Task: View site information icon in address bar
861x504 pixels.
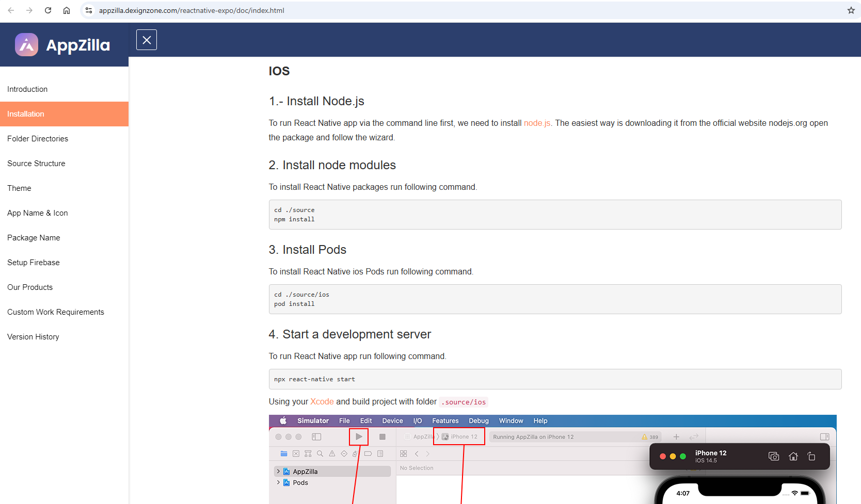Action: (89, 10)
